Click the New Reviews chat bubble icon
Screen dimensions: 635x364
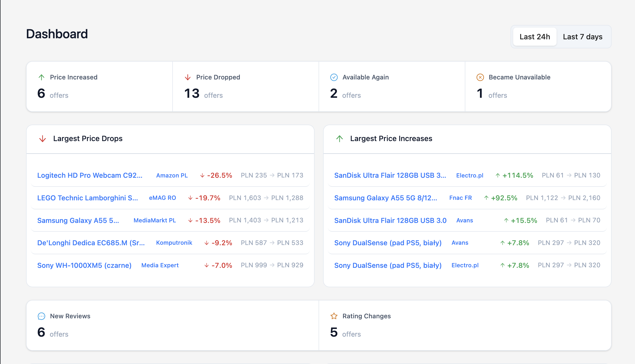[41, 316]
